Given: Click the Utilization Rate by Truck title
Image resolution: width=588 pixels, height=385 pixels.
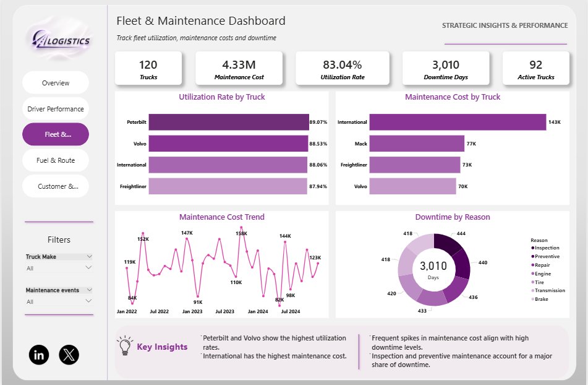Looking at the screenshot, I should (x=221, y=97).
